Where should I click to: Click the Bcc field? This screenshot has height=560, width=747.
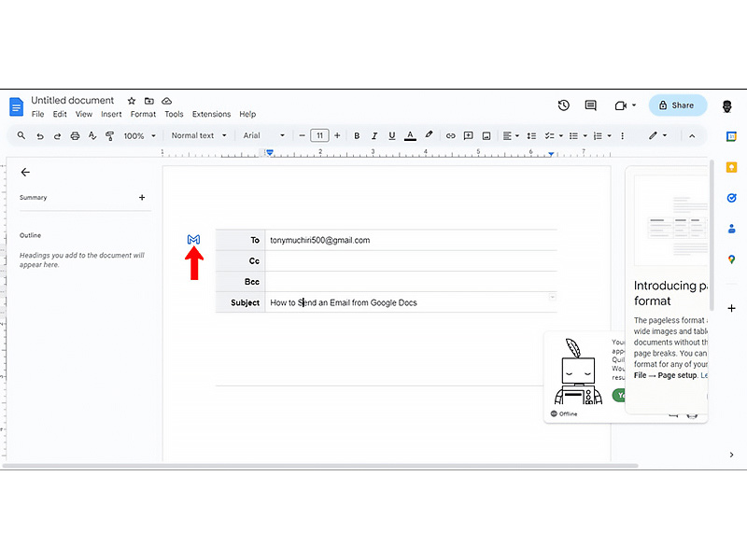(411, 282)
